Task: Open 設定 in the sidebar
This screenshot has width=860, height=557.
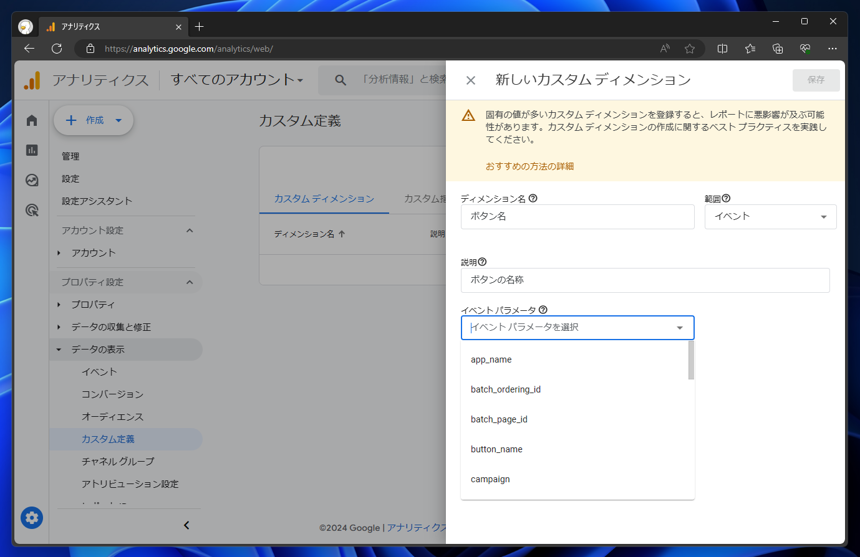Action: (x=70, y=179)
